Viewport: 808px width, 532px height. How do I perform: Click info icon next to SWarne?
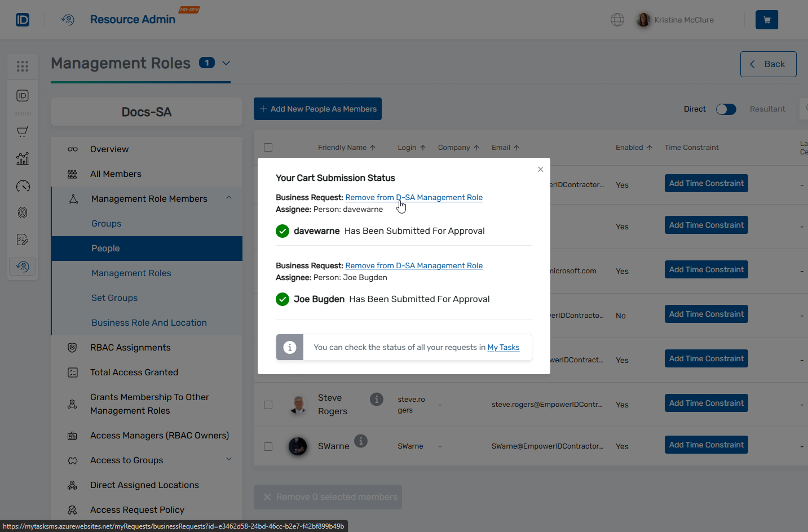point(361,441)
